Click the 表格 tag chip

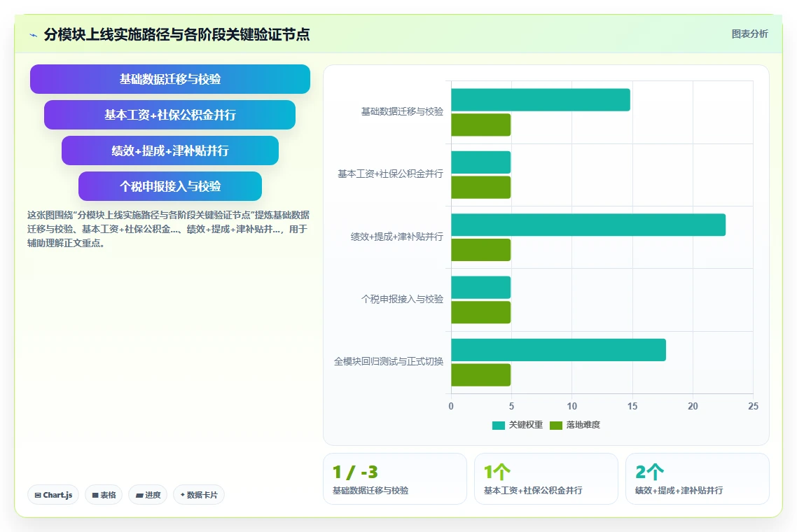tap(104, 495)
